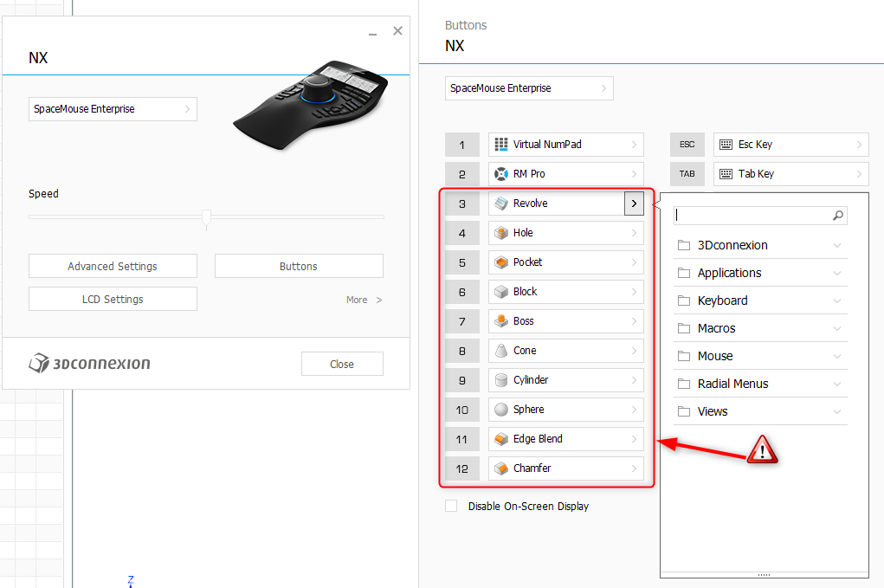Click the Edge Blend command icon
The height and width of the screenshot is (588, 884).
(500, 438)
